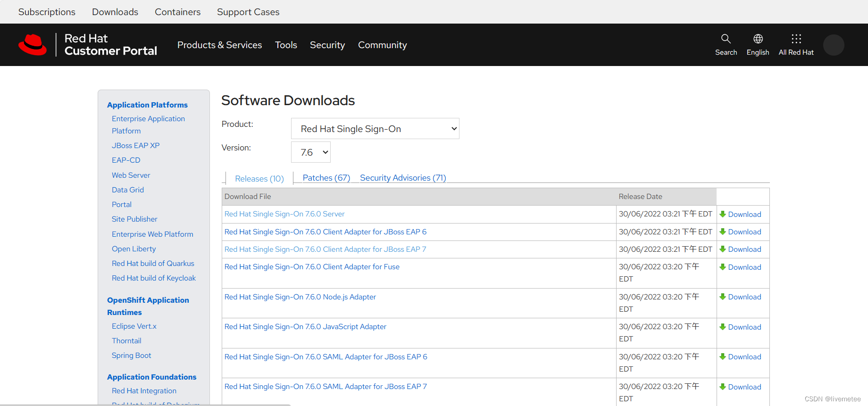
Task: Open 7.6.0 Client Adapter for JBoss EAP 6 link
Action: pyautogui.click(x=325, y=232)
